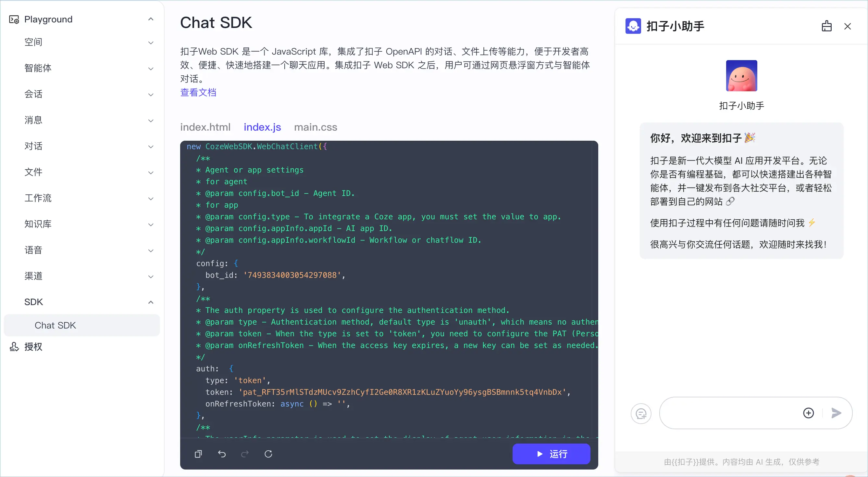Click the SDK sidebar menu label
This screenshot has height=477, width=868.
click(34, 302)
